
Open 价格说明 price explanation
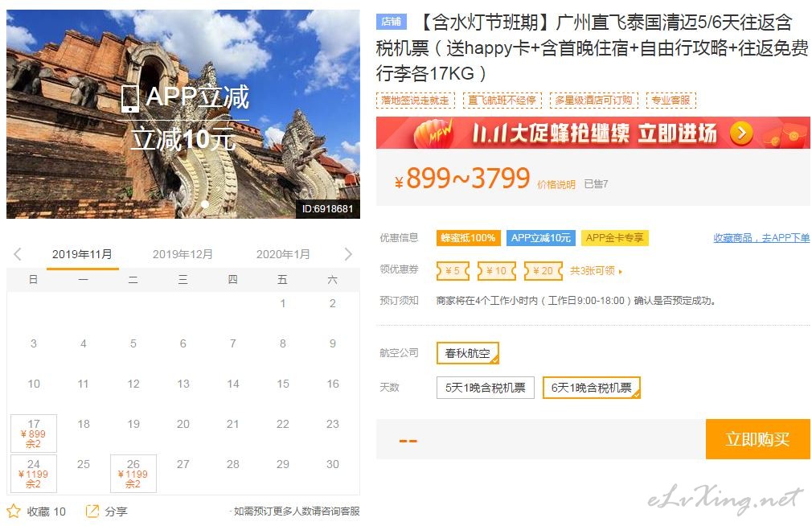[x=556, y=184]
